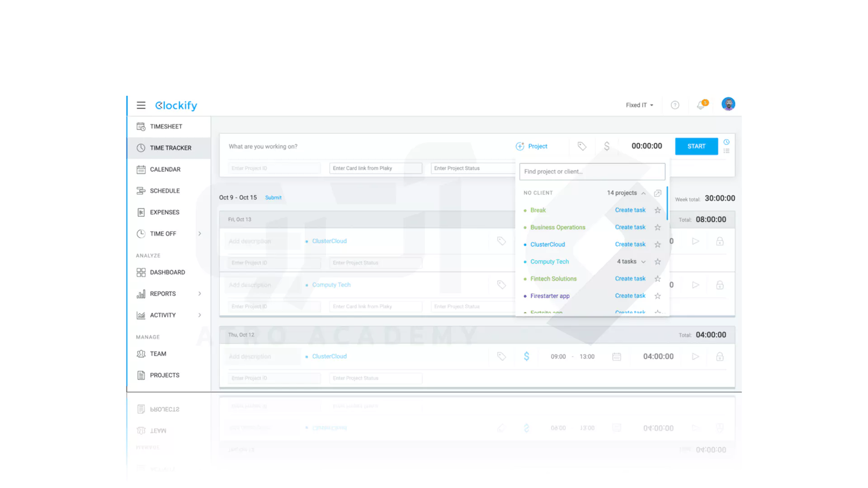Open Activity from the sidebar
Screen dimensions: 868x488
tap(163, 315)
